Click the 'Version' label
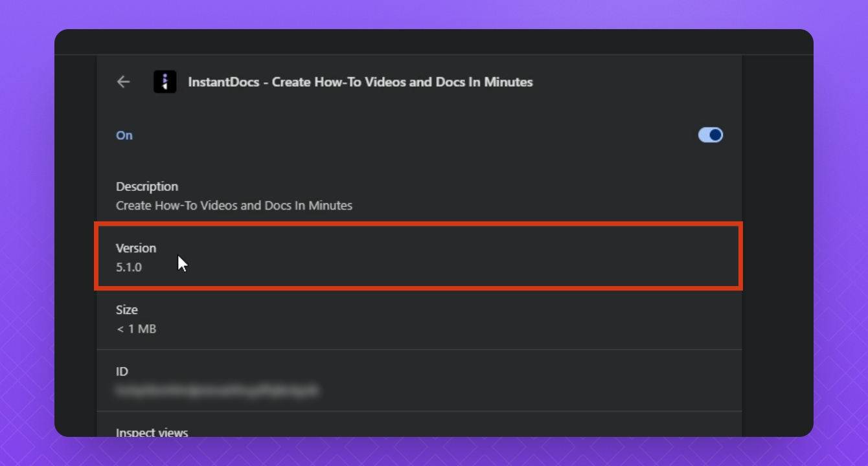This screenshot has width=868, height=466. pos(136,248)
